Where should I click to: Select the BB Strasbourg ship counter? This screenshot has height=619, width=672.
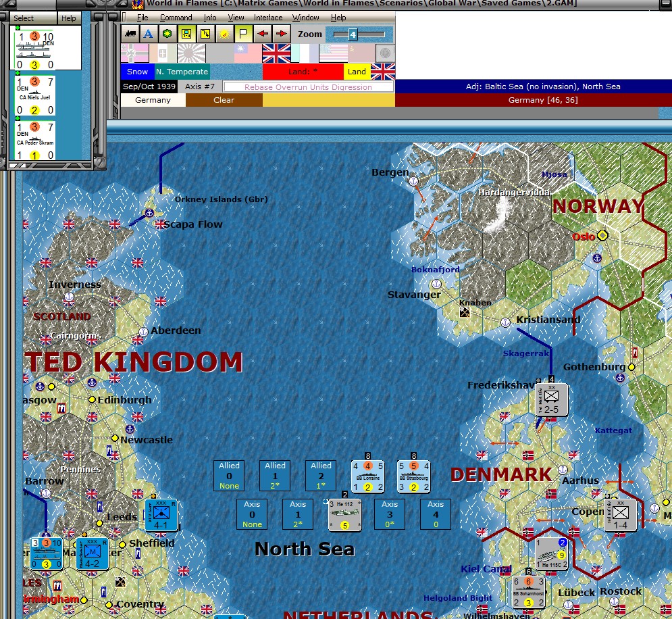(x=413, y=476)
